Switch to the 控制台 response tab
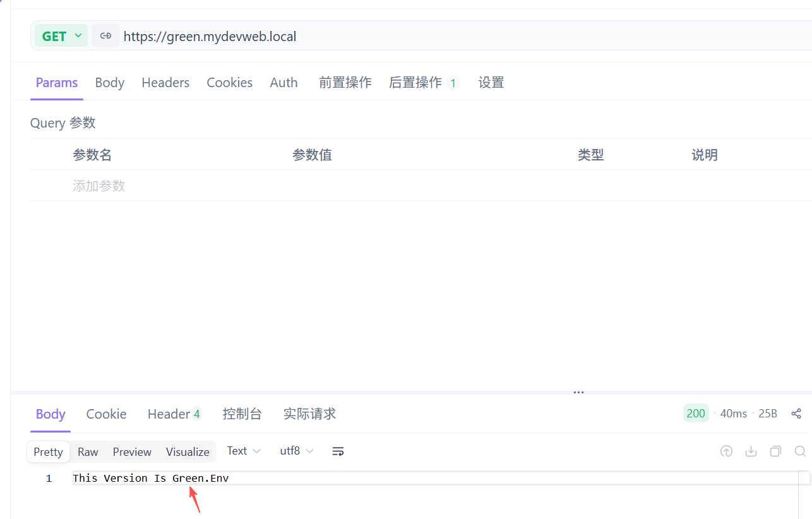This screenshot has height=519, width=812. (242, 414)
